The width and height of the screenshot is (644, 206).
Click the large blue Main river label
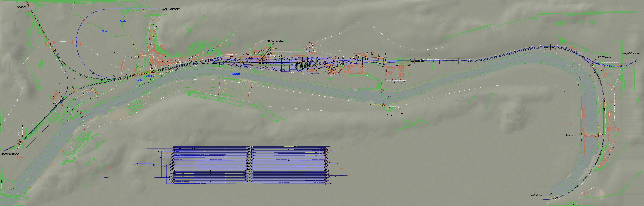tap(236, 74)
